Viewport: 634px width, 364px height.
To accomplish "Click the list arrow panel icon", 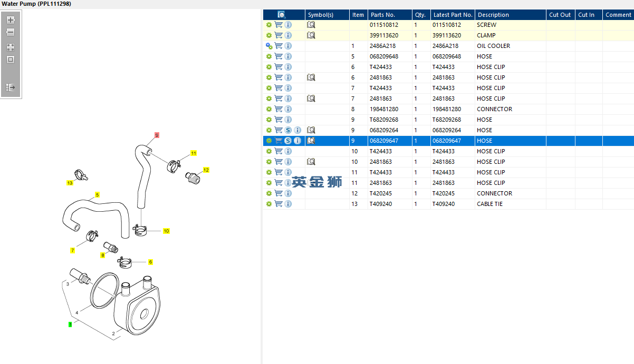I will pos(11,87).
